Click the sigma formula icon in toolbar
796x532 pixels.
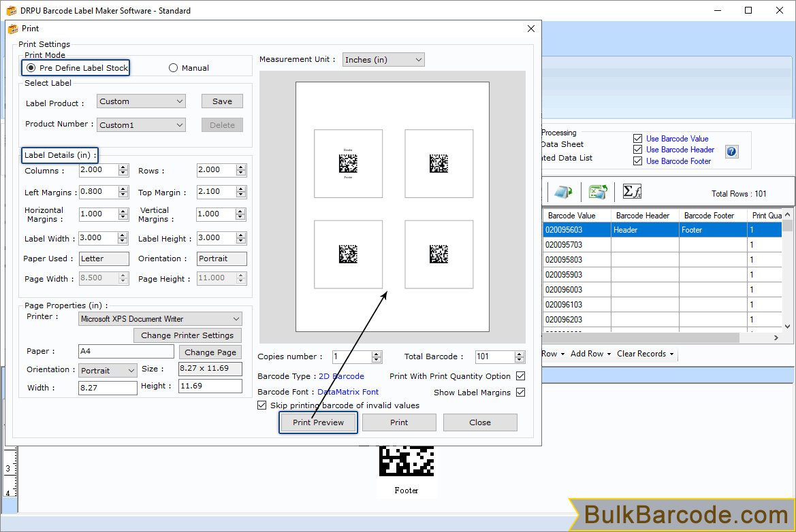pyautogui.click(x=632, y=191)
